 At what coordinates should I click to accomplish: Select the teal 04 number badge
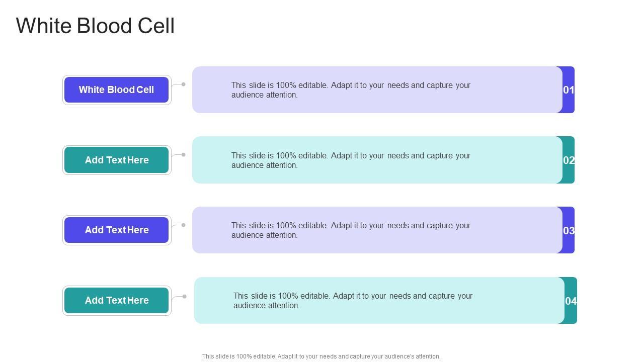(571, 301)
